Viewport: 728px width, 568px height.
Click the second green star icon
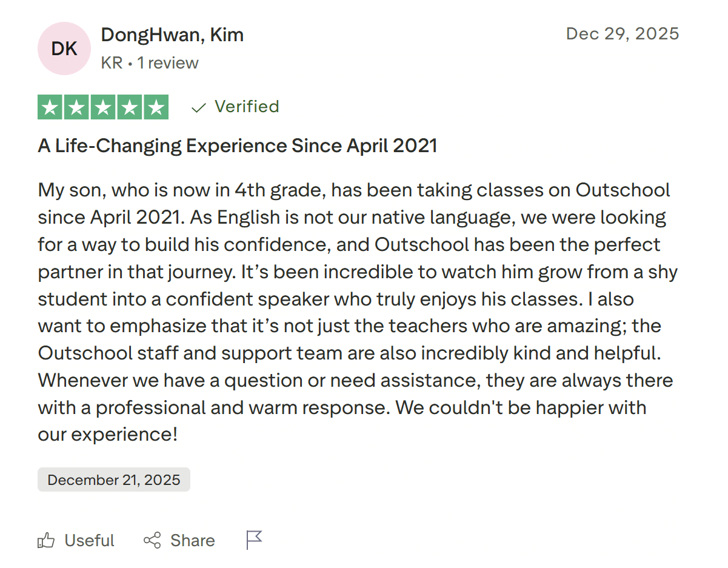[x=76, y=107]
